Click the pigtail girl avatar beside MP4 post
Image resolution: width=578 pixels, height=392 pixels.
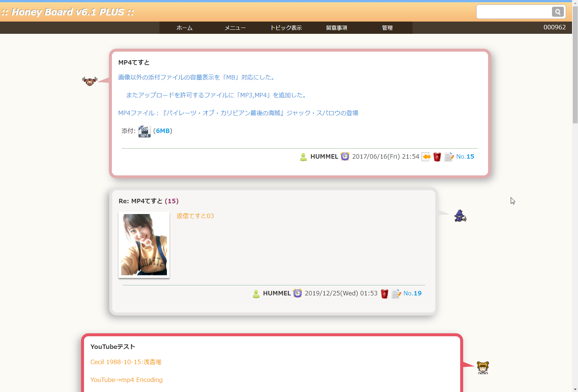point(90,81)
